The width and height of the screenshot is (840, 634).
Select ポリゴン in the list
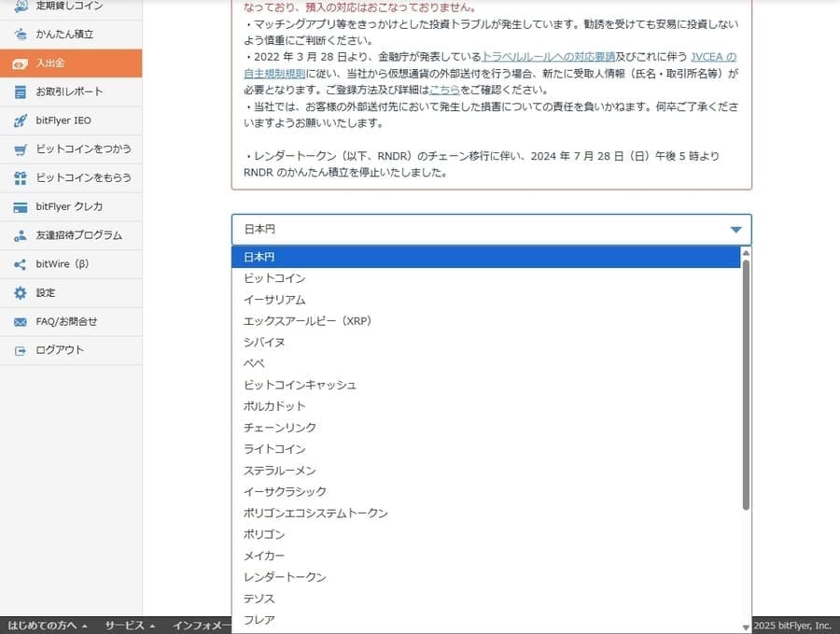tap(486, 534)
